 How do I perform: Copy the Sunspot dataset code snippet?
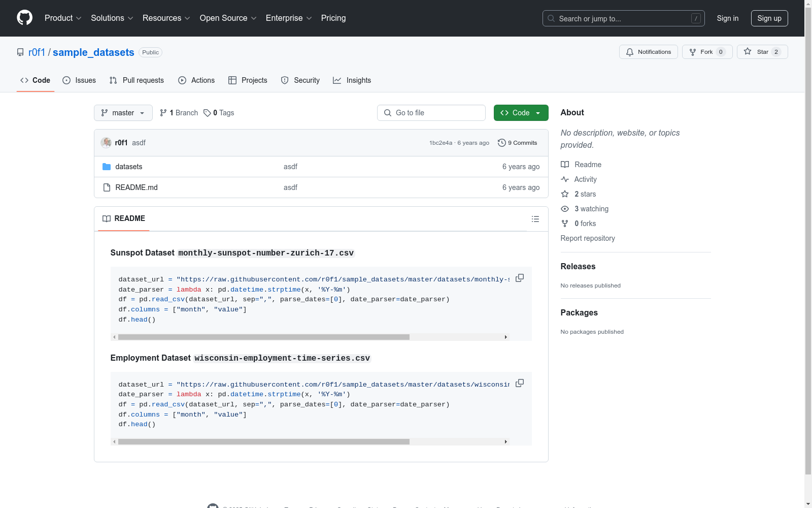pyautogui.click(x=520, y=278)
